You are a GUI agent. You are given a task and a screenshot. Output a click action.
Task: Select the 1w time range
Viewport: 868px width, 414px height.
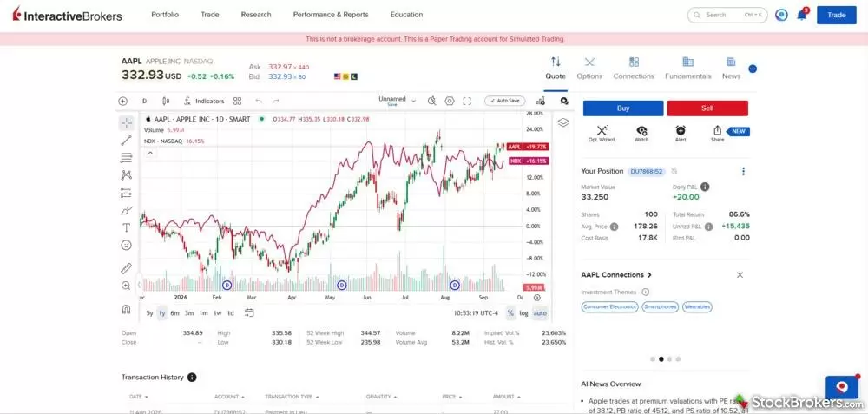[218, 313]
